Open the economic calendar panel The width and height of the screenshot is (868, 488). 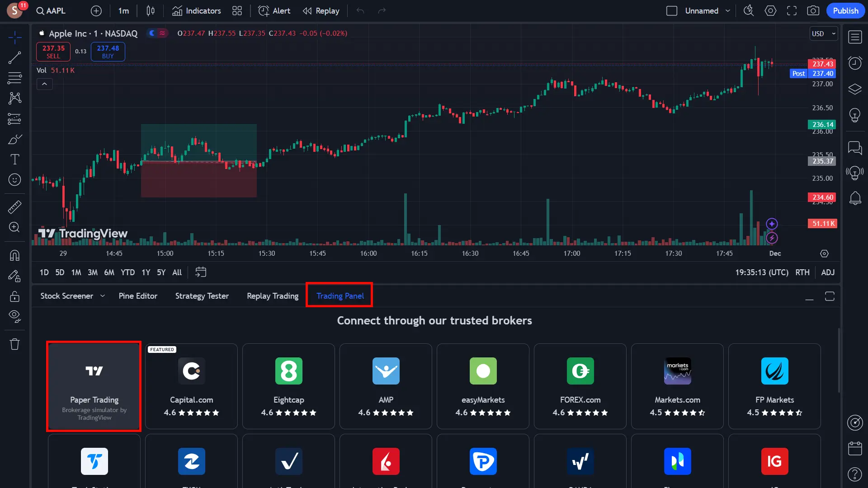[x=855, y=448]
